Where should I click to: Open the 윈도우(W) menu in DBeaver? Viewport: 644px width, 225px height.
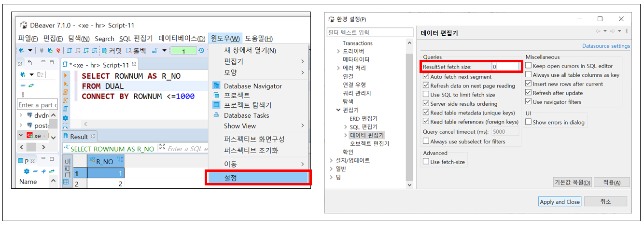point(225,39)
